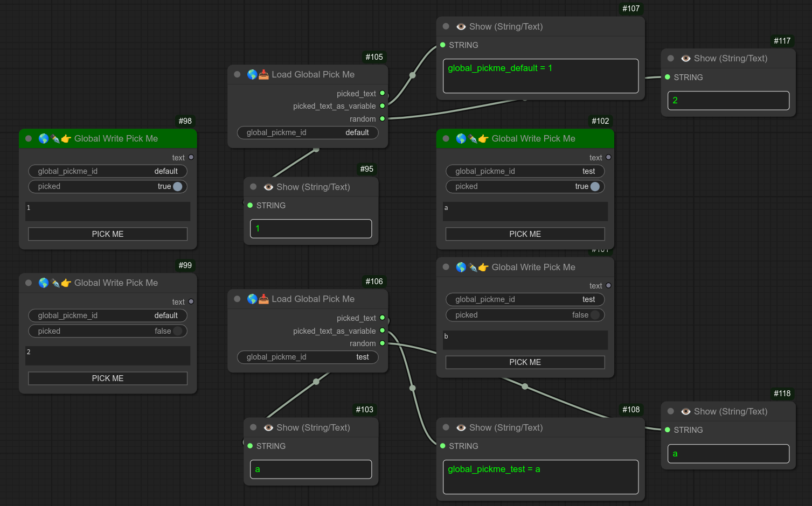Click picked_text_as_variable output port on node #105

click(x=383, y=106)
